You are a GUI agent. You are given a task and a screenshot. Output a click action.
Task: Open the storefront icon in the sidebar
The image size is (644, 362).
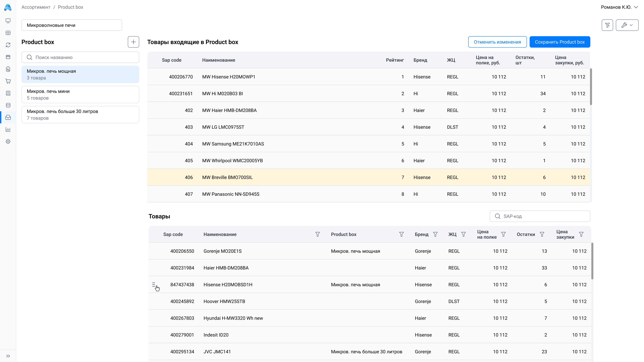8,57
